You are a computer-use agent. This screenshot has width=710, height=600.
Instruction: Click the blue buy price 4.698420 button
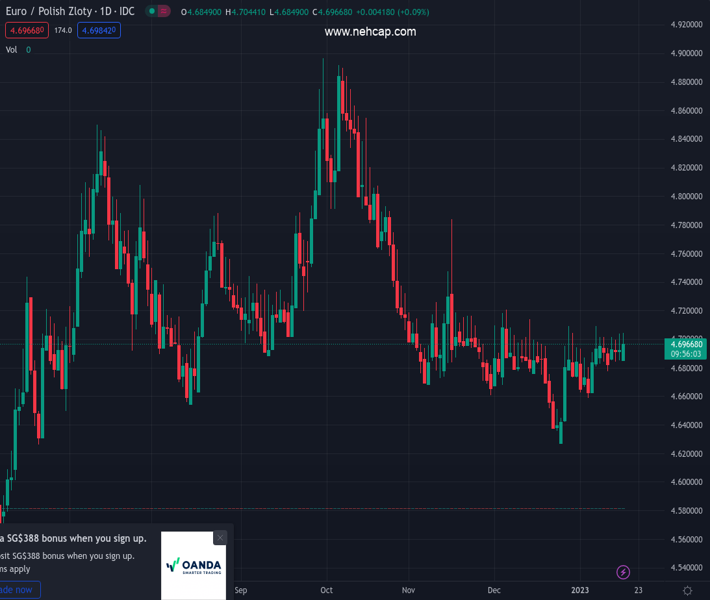[99, 30]
